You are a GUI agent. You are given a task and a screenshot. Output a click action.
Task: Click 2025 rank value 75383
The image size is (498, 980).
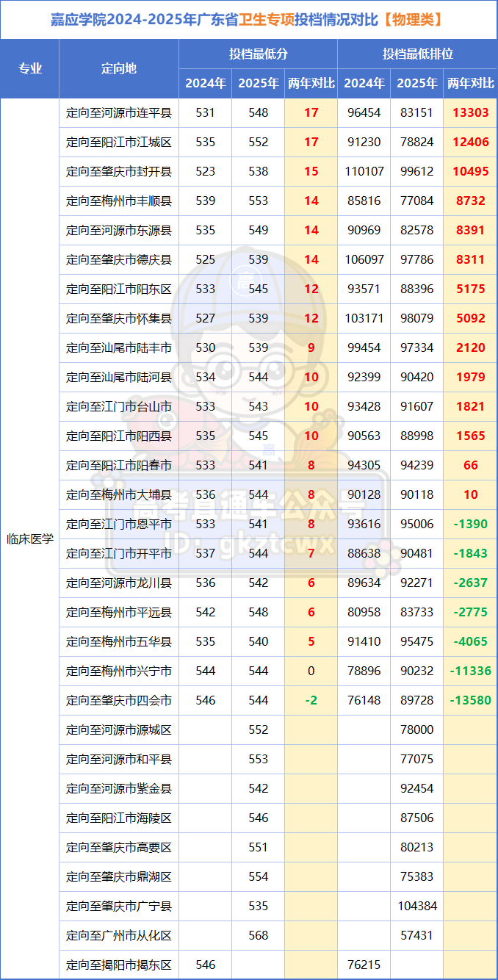417,877
